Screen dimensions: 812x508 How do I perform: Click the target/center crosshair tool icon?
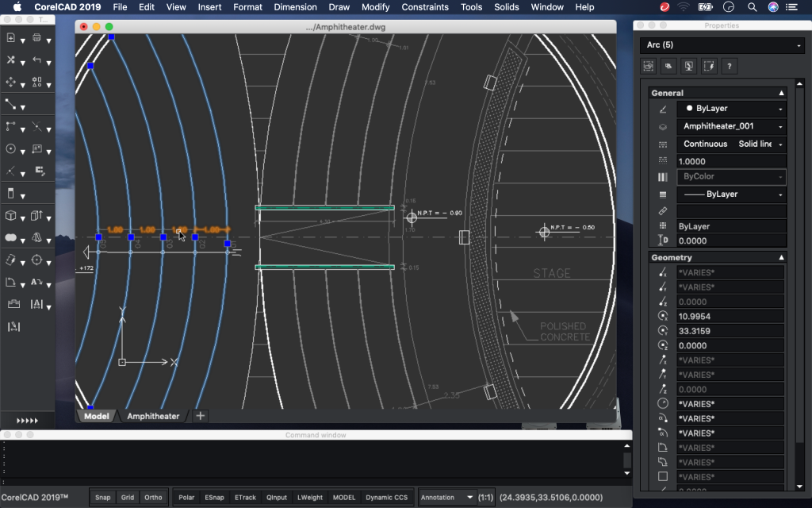point(36,260)
